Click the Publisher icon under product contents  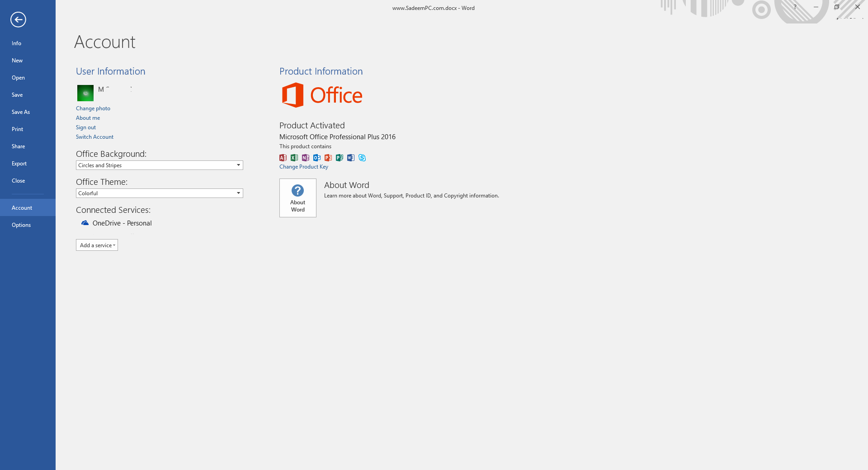[340, 158]
